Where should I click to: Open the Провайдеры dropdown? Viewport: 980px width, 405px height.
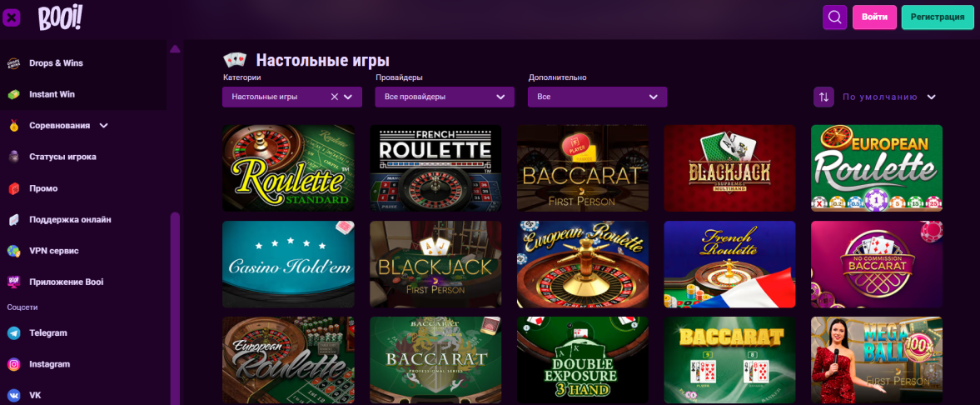[x=445, y=97]
